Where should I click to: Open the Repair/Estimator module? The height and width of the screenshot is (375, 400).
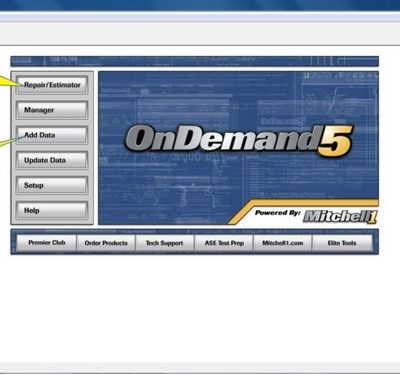pos(52,85)
